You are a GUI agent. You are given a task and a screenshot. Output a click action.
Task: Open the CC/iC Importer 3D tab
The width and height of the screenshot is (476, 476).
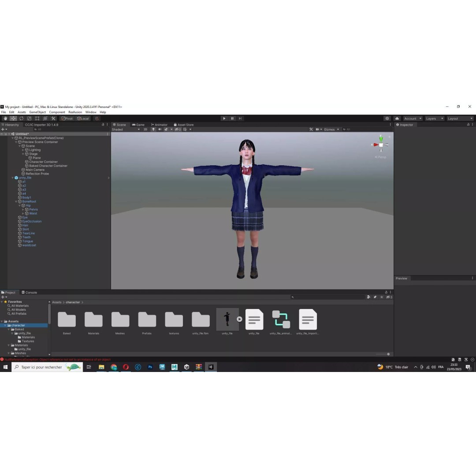(x=41, y=124)
